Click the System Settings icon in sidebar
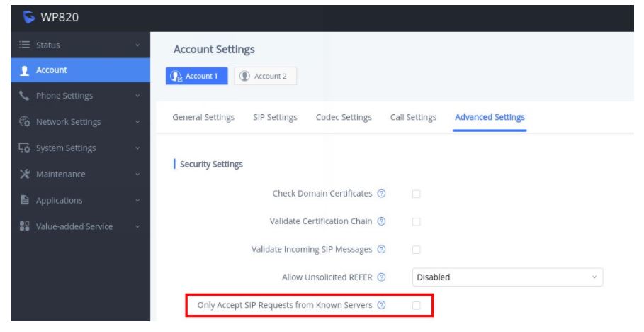Viewport: 644px width, 332px height. click(24, 148)
